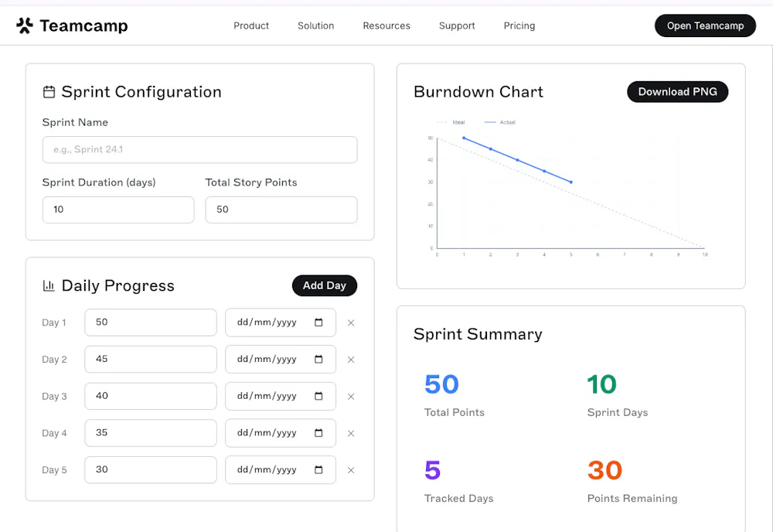Click the bar chart icon beside Daily Progress
Screen dimensions: 773x532
point(47,285)
